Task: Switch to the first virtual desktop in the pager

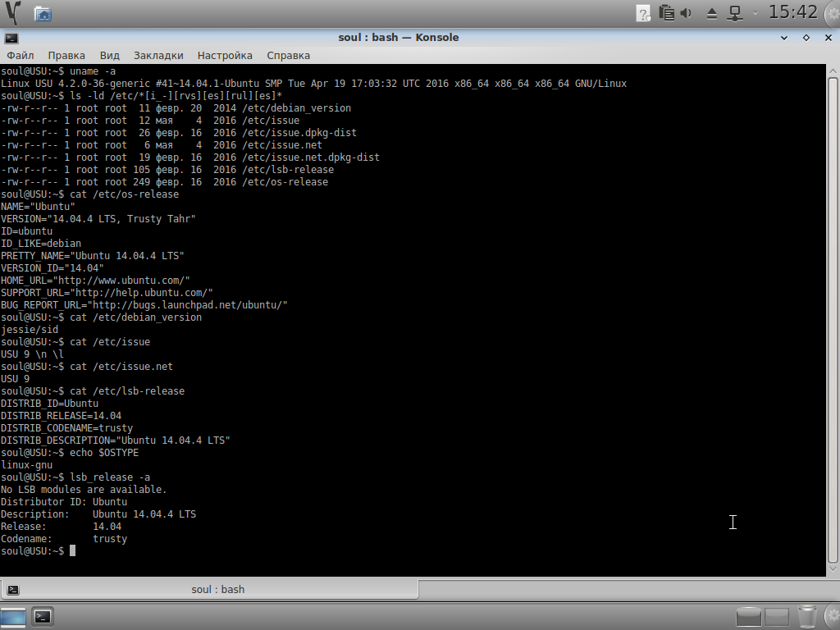Action: click(x=748, y=617)
